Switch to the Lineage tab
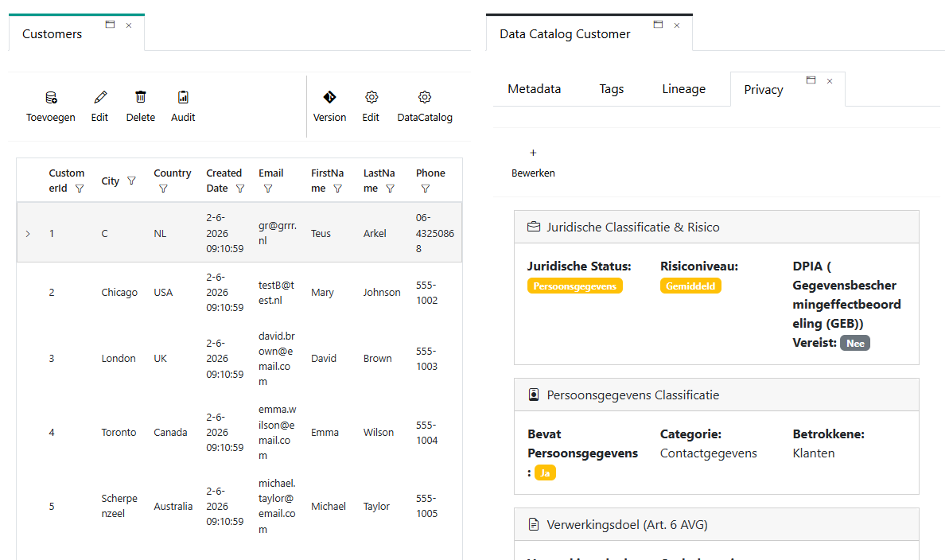 [683, 89]
